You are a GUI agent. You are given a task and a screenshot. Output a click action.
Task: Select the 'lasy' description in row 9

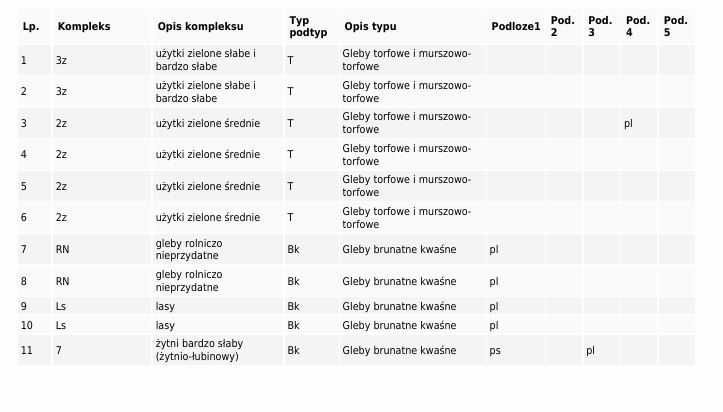click(165, 306)
